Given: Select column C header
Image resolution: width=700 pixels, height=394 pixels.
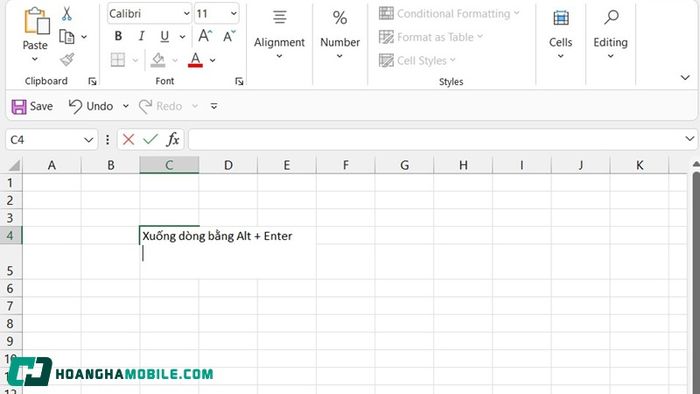Looking at the screenshot, I should click(169, 166).
